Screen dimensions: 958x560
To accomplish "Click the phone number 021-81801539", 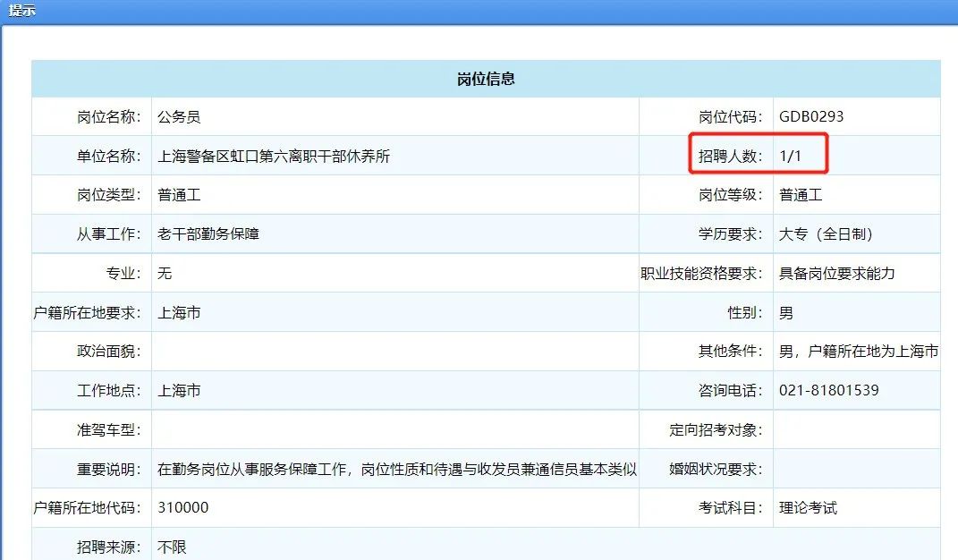I will [x=829, y=390].
